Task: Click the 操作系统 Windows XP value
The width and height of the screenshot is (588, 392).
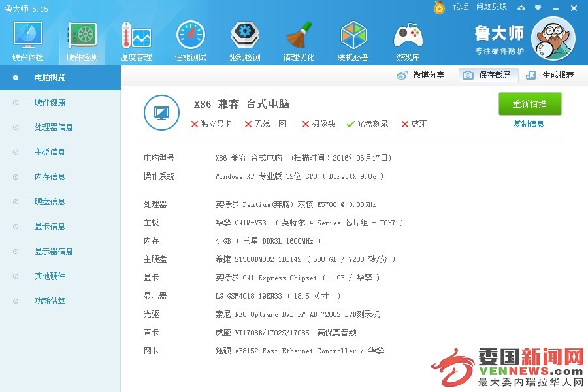Action: [299, 176]
